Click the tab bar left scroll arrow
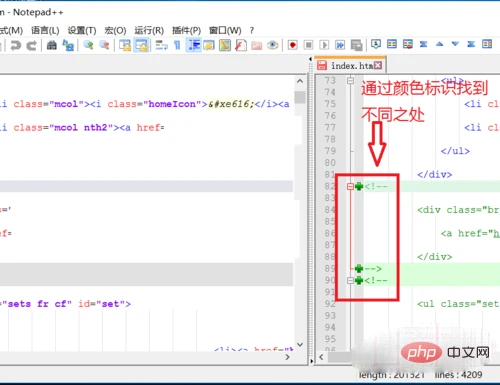This screenshot has height=385, width=500. (x=311, y=59)
